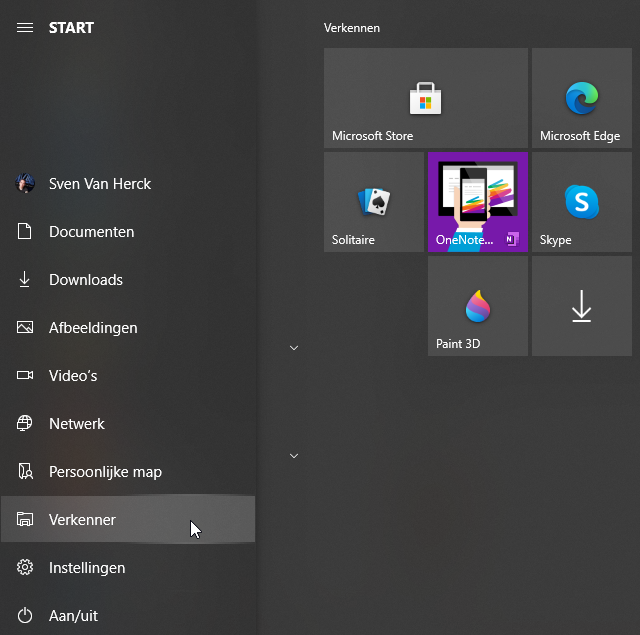Click the Persoonlijke map icon
This screenshot has height=635, width=640.
[25, 471]
